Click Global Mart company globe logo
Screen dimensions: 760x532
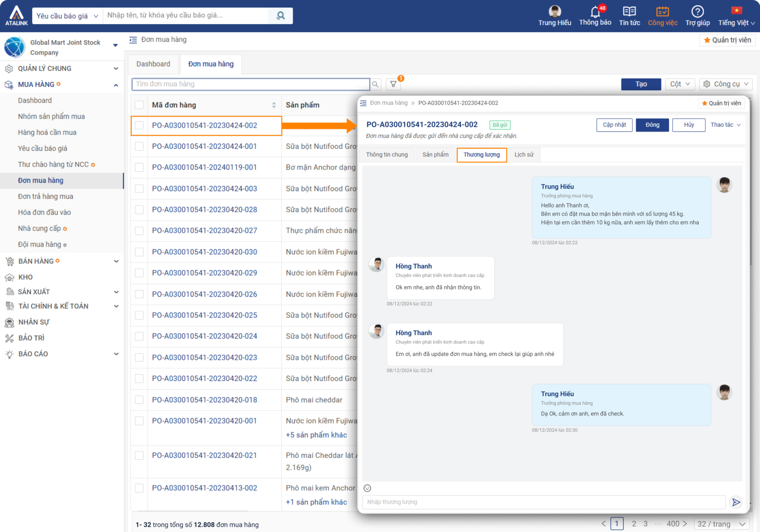pos(15,47)
